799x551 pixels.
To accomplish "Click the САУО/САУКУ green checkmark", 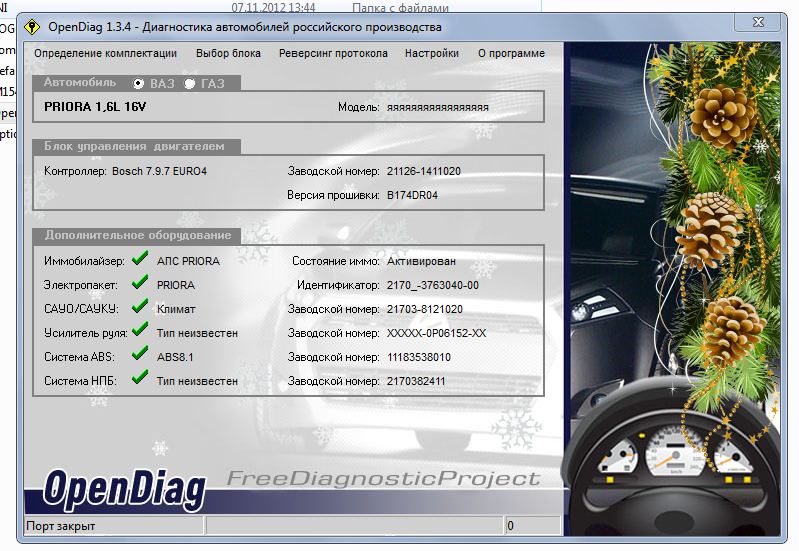I will [140, 306].
